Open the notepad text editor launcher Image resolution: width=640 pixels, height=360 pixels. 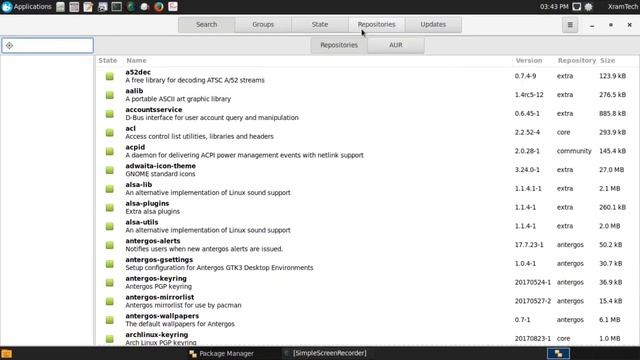click(x=88, y=7)
